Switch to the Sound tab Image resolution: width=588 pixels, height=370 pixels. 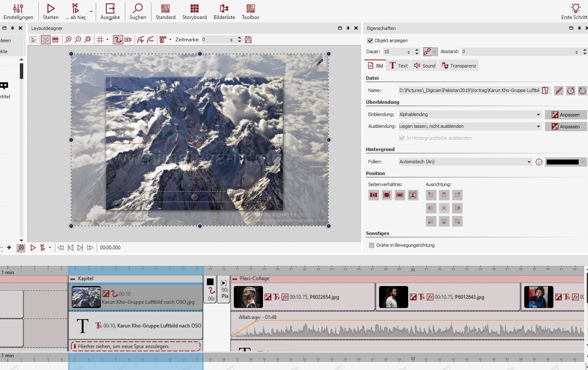(425, 66)
